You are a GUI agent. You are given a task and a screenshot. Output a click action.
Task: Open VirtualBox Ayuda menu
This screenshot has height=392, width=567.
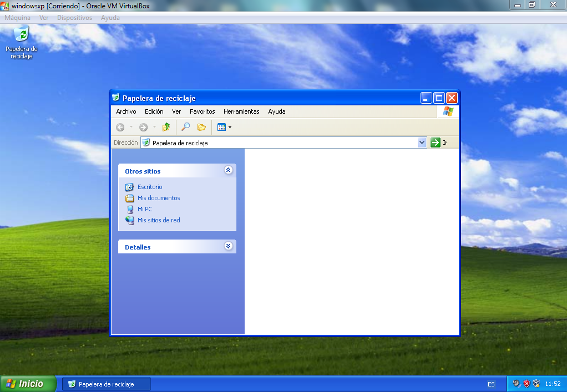pyautogui.click(x=110, y=18)
